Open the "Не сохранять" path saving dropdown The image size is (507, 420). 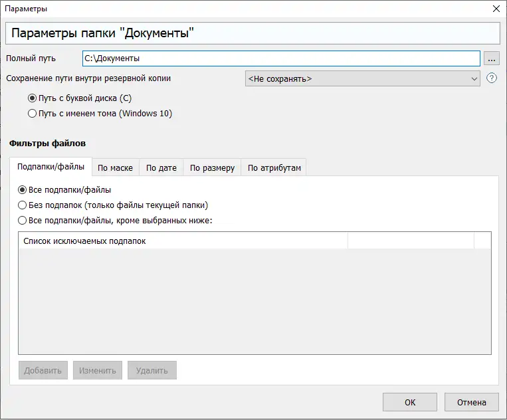click(x=362, y=78)
